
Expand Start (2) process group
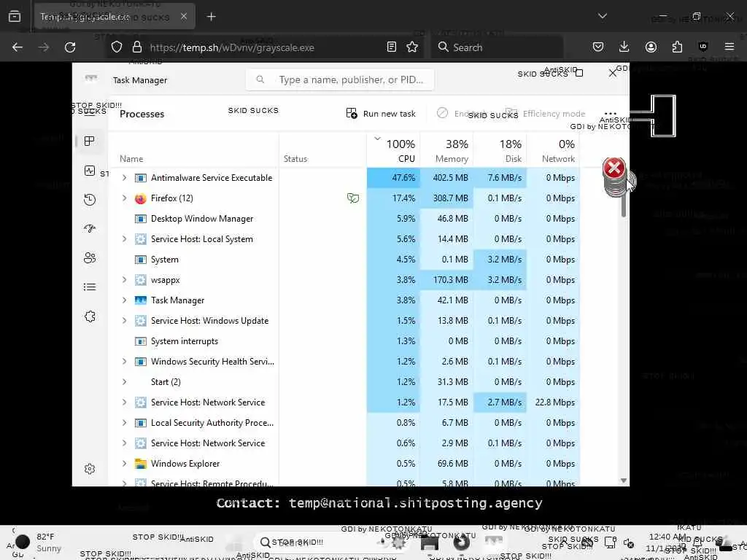(124, 382)
